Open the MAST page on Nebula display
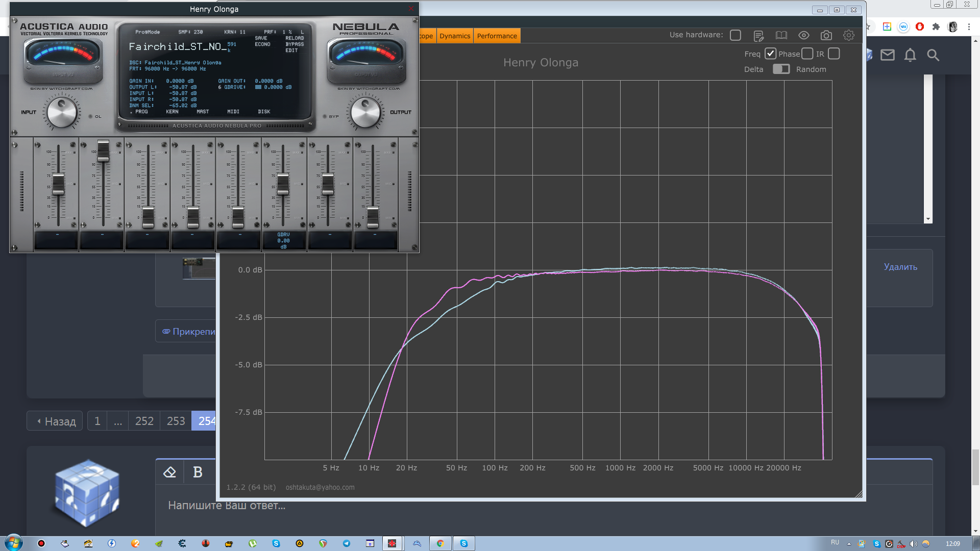The height and width of the screenshot is (551, 980). (x=203, y=112)
